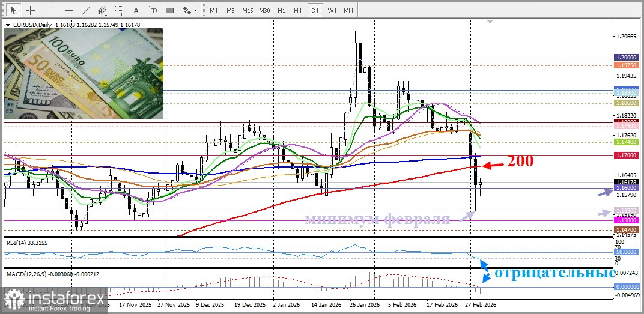Click the euro banknotes image
This screenshot has height=314, width=644.
coord(84,73)
